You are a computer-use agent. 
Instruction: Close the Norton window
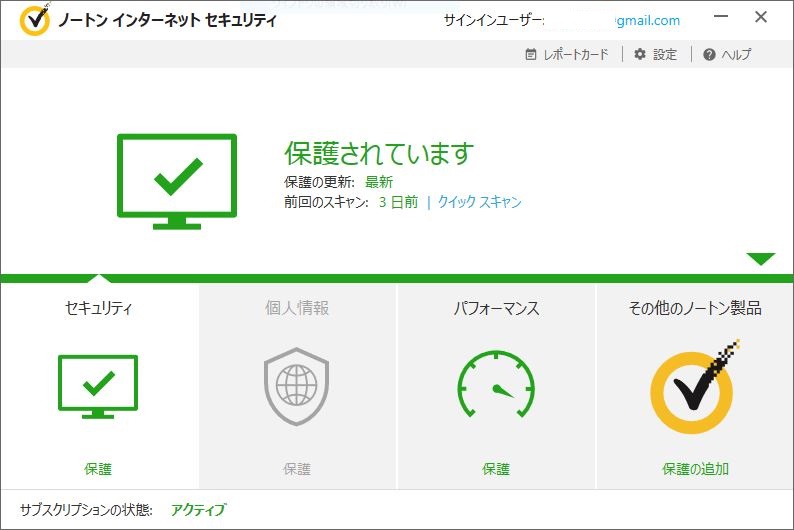pos(761,17)
